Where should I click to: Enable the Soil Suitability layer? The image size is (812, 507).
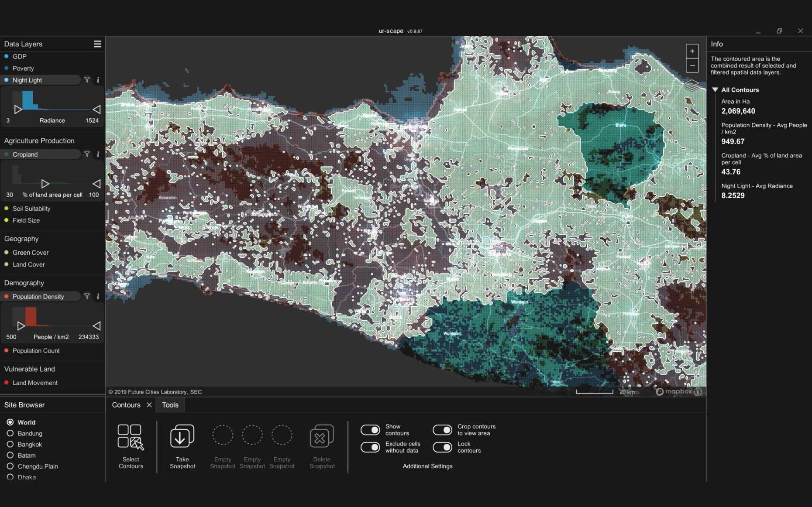coord(31,209)
